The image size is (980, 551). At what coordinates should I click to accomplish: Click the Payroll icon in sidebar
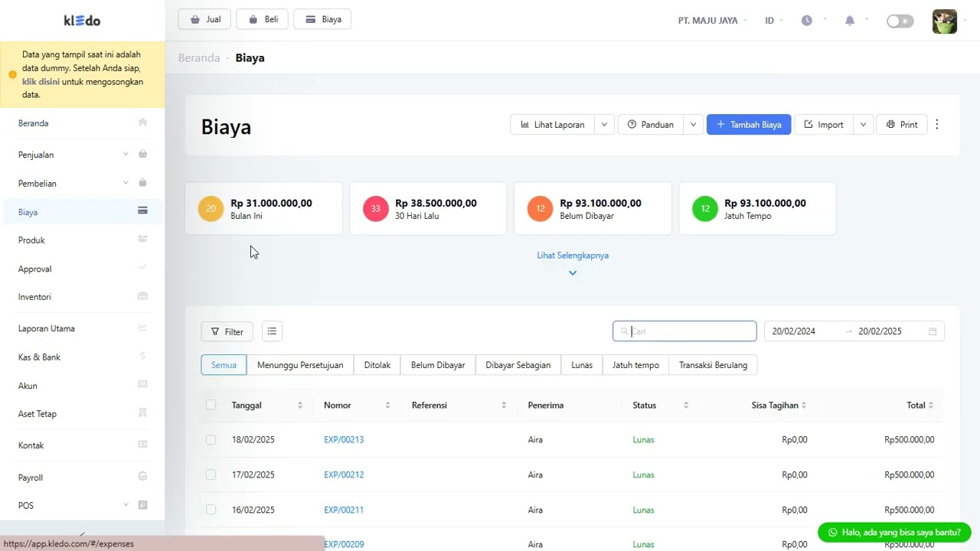click(142, 476)
